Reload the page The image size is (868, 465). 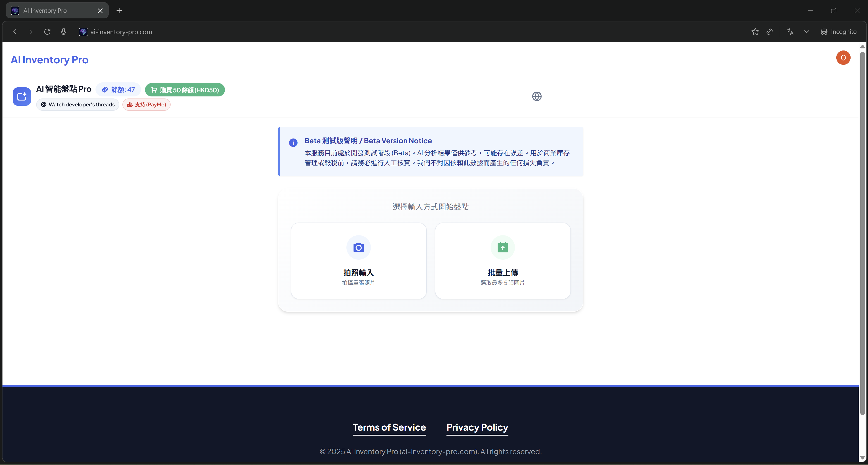(47, 32)
